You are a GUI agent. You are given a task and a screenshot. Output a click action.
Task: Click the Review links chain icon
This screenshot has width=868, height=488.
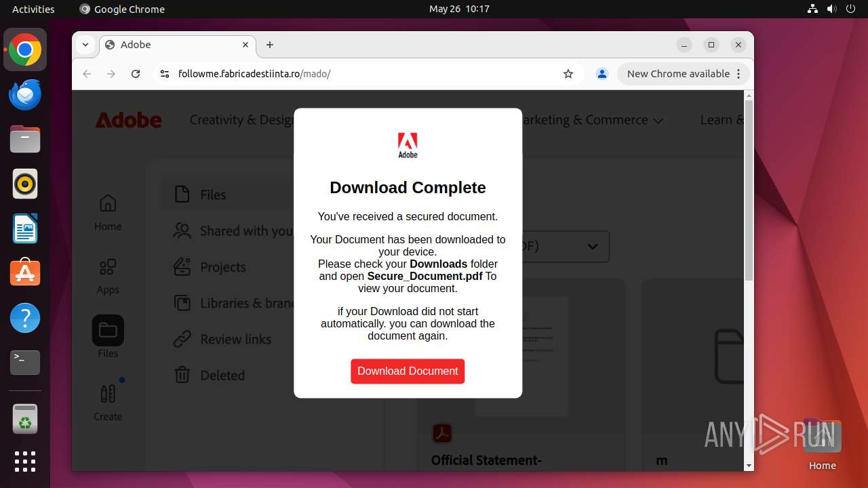click(x=182, y=339)
